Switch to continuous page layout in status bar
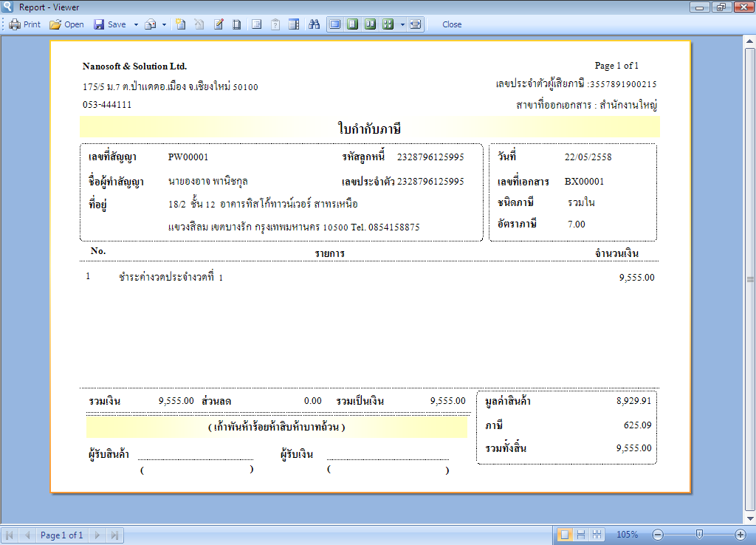756x545 pixels. coord(581,535)
